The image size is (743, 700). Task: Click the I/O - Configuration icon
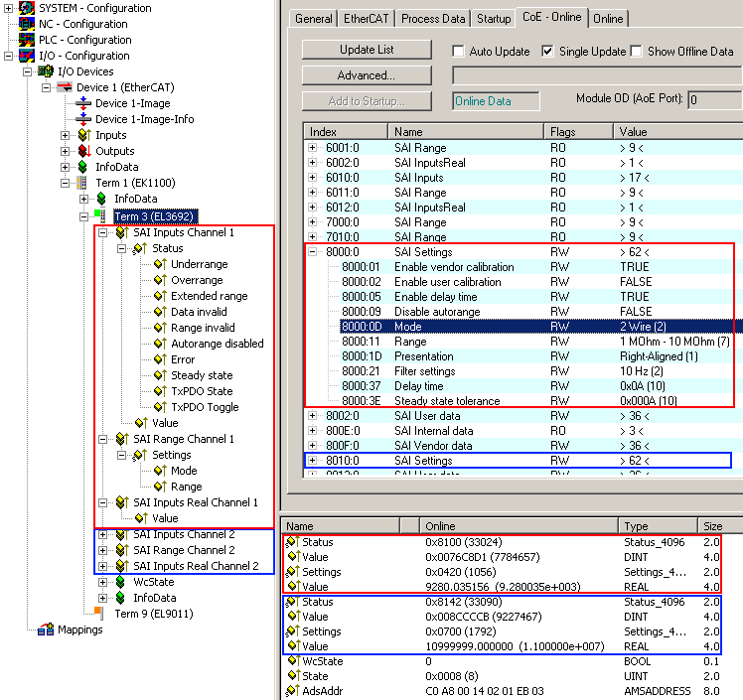[x=27, y=56]
